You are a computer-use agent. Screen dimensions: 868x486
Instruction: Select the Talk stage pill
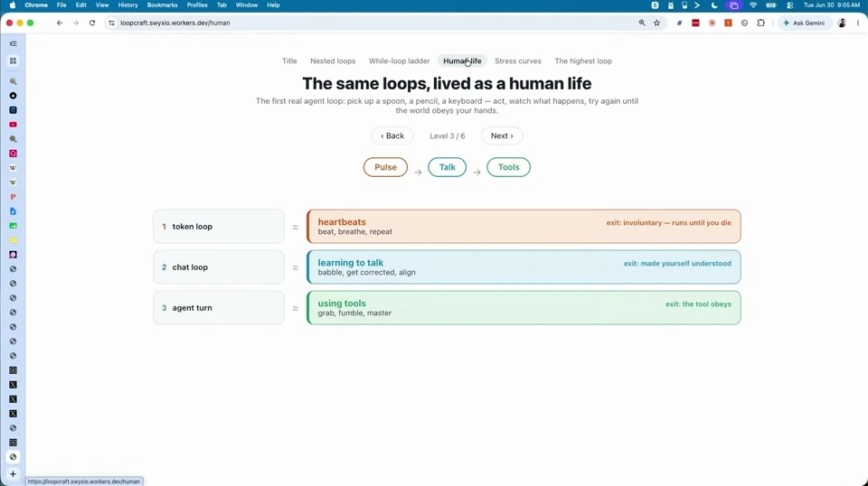click(448, 167)
